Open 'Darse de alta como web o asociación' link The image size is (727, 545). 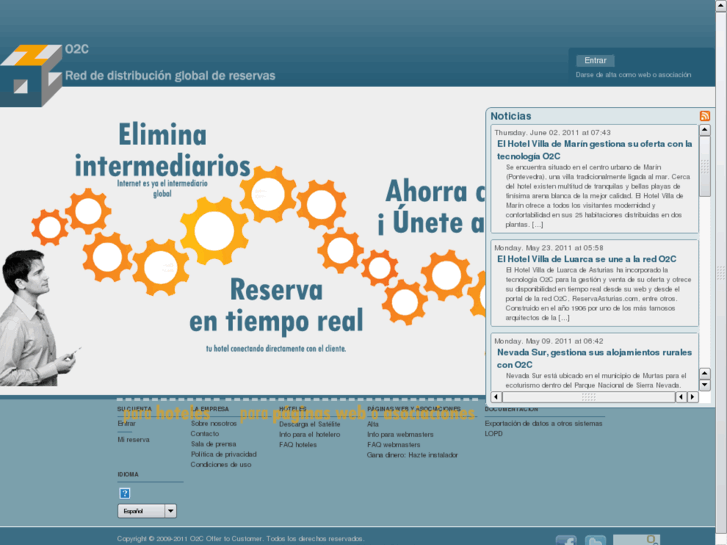[x=633, y=75]
